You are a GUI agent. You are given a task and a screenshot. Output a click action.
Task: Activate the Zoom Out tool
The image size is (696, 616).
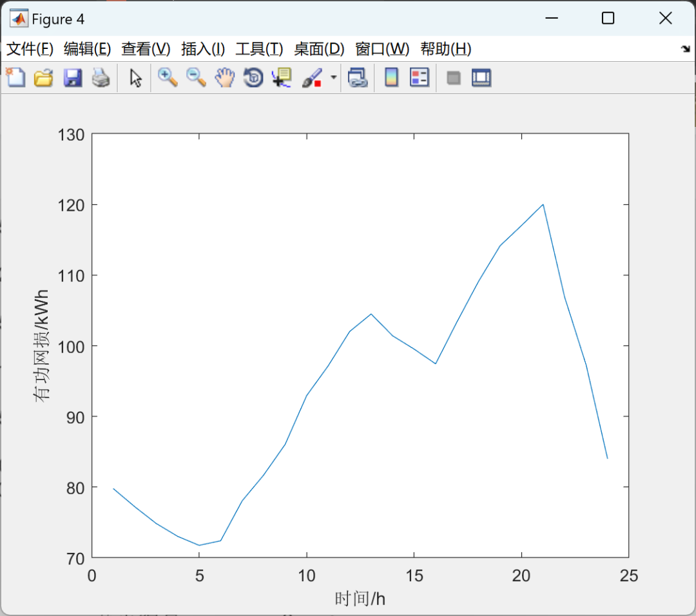tap(196, 78)
